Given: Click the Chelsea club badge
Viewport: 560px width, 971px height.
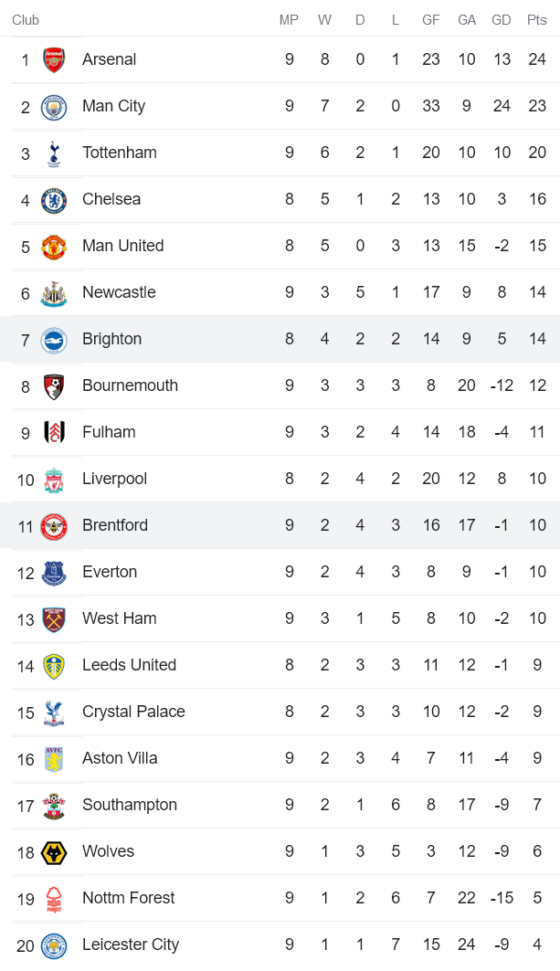Looking at the screenshot, I should [54, 200].
